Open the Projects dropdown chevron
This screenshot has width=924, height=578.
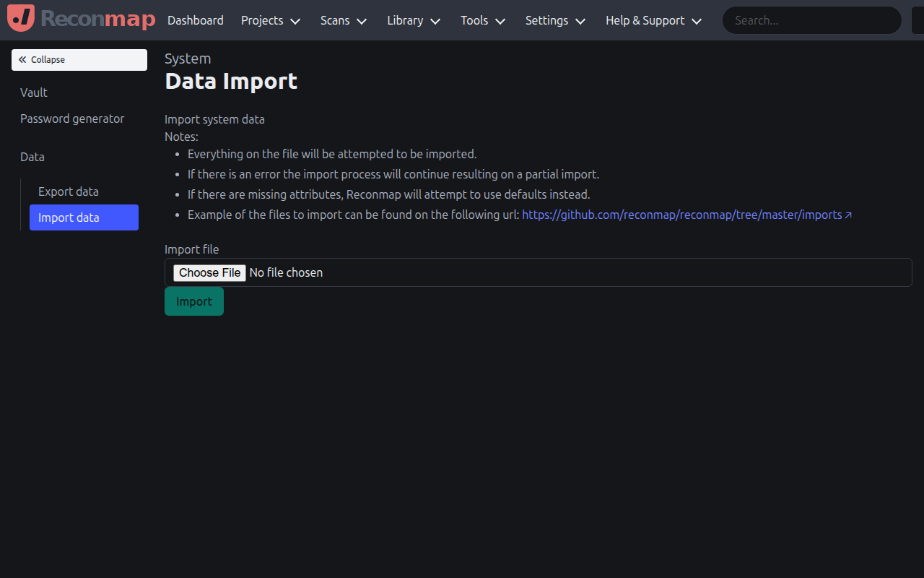click(295, 21)
